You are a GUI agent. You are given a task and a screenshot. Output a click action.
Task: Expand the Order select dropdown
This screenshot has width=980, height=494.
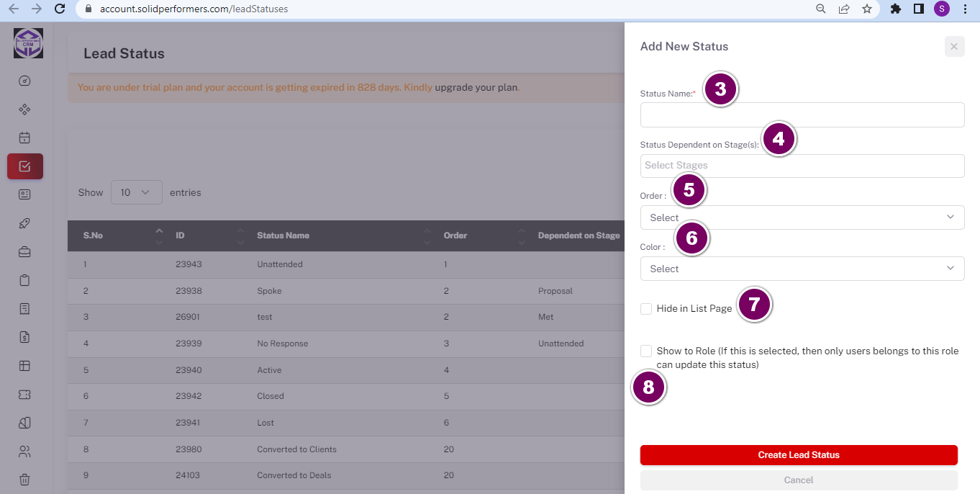[x=802, y=217]
